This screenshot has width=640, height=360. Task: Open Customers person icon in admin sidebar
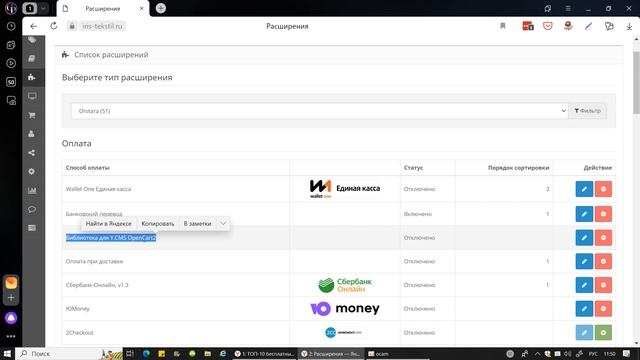tap(32, 134)
